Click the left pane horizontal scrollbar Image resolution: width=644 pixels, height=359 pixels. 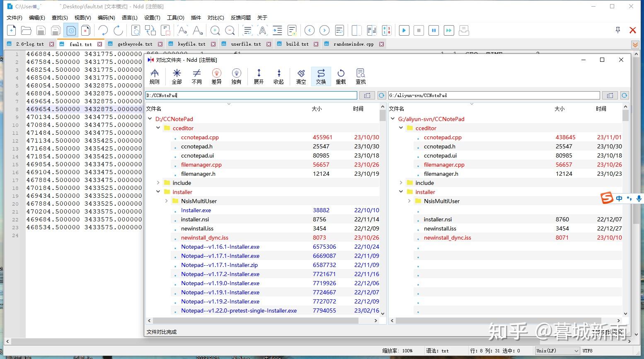(x=255, y=320)
